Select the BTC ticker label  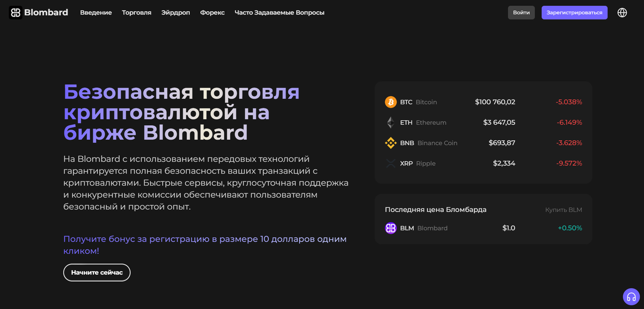[x=406, y=102]
